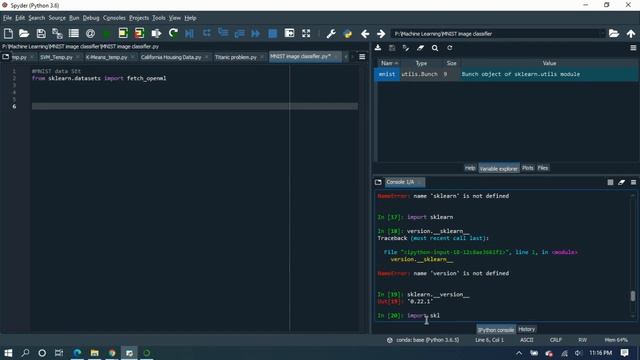This screenshot has width=640, height=360.
Task: Click the conda: base (Python 3.6.5) status
Action: (x=423, y=340)
